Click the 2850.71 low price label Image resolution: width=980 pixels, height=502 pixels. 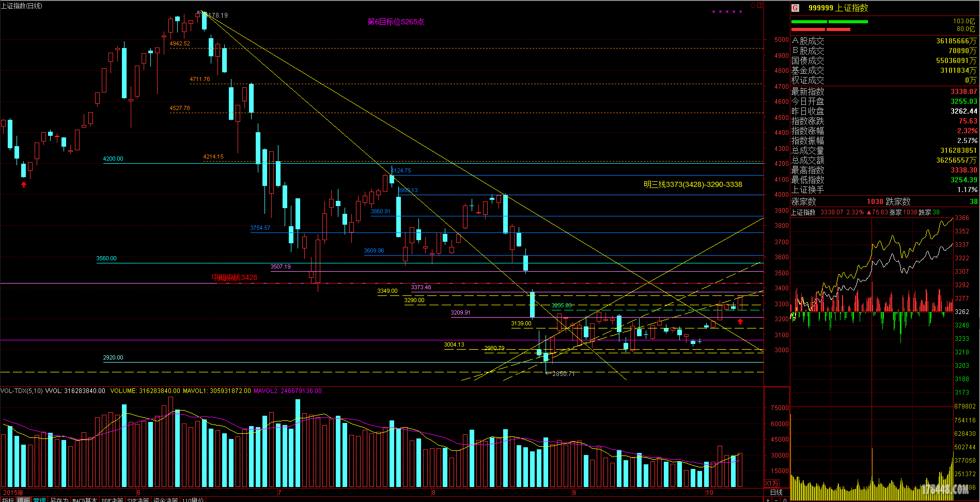(563, 373)
